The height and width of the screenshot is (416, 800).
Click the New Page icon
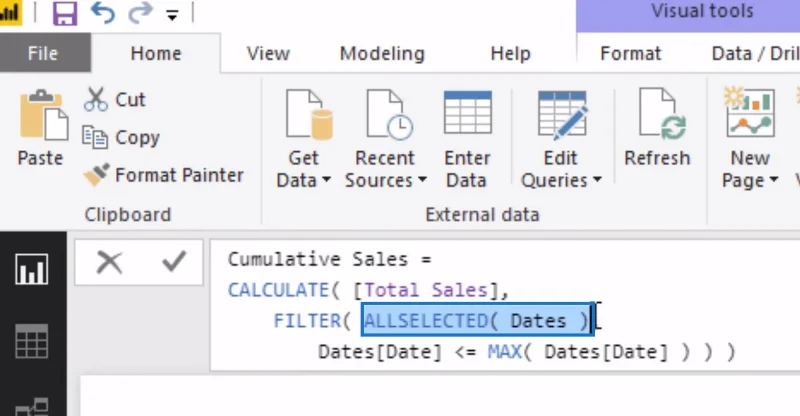(x=750, y=112)
